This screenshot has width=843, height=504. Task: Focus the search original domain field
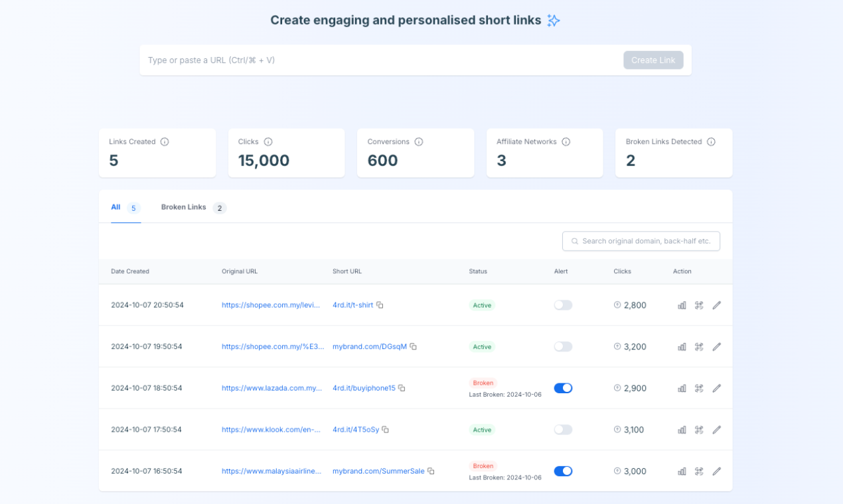coord(641,241)
